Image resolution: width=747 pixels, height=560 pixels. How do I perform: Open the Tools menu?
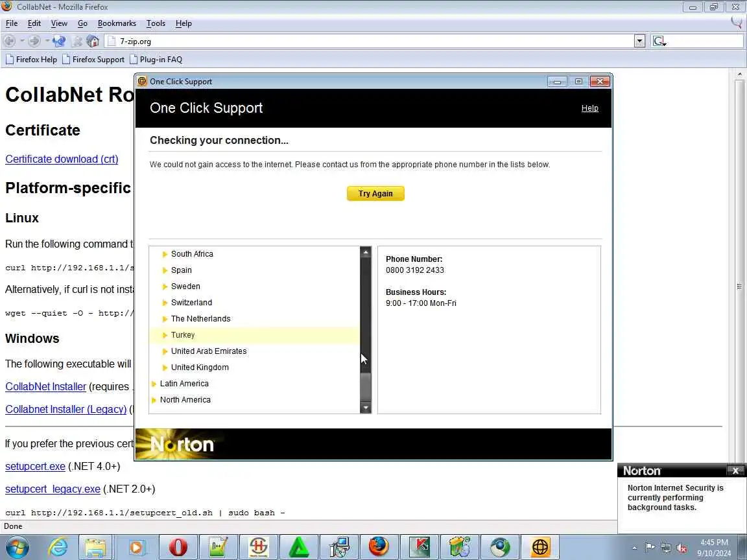click(156, 23)
